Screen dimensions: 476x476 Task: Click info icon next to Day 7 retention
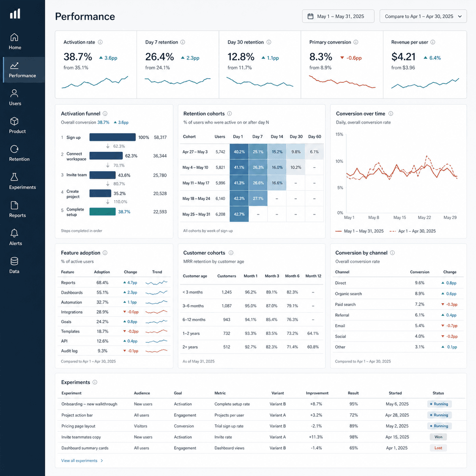click(x=183, y=42)
